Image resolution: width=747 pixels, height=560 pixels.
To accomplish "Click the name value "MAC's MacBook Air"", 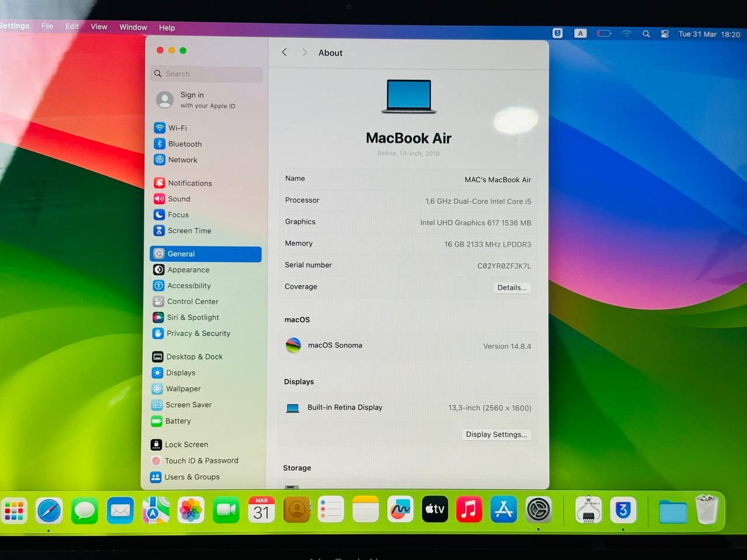I will pos(498,180).
